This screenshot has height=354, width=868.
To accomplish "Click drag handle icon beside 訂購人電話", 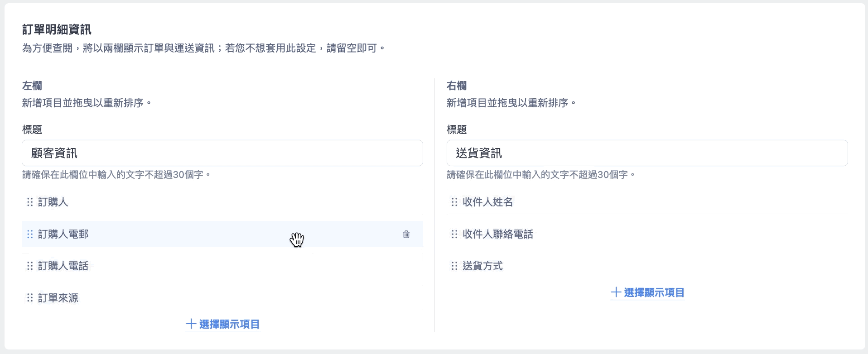I will click(x=30, y=266).
